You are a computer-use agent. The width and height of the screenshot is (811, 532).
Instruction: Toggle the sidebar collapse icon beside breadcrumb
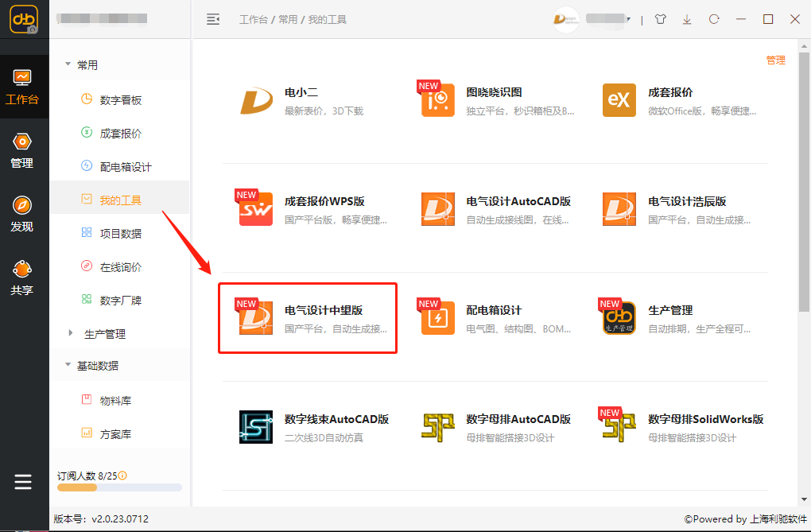(213, 20)
